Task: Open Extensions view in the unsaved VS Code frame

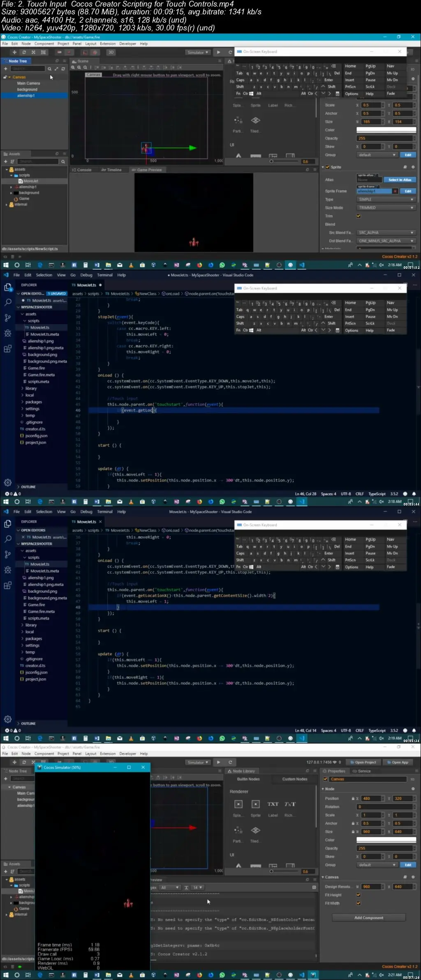Action: [8, 349]
